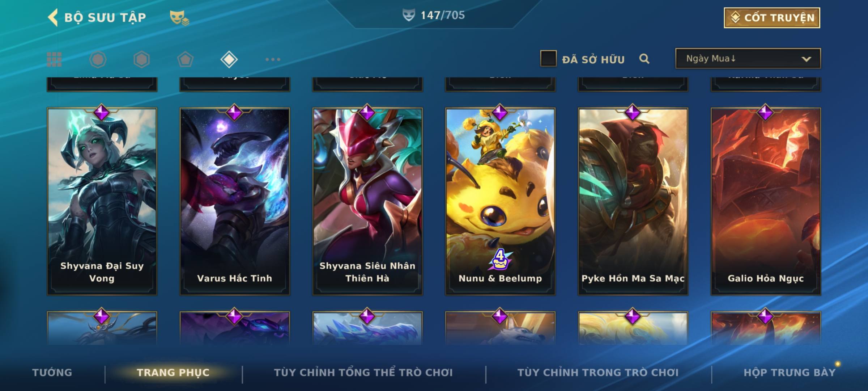Select the grid all-rarities filter icon
Screen dimensions: 868x391
pos(54,59)
